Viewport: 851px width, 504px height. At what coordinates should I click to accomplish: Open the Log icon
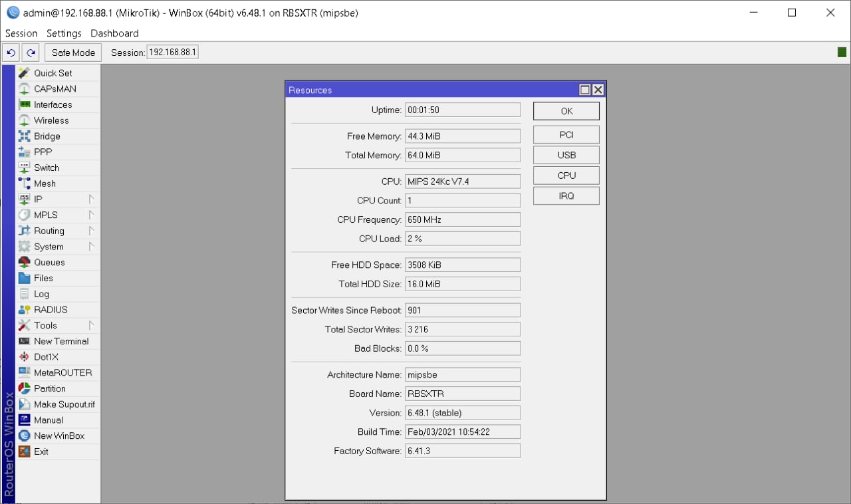click(x=24, y=294)
